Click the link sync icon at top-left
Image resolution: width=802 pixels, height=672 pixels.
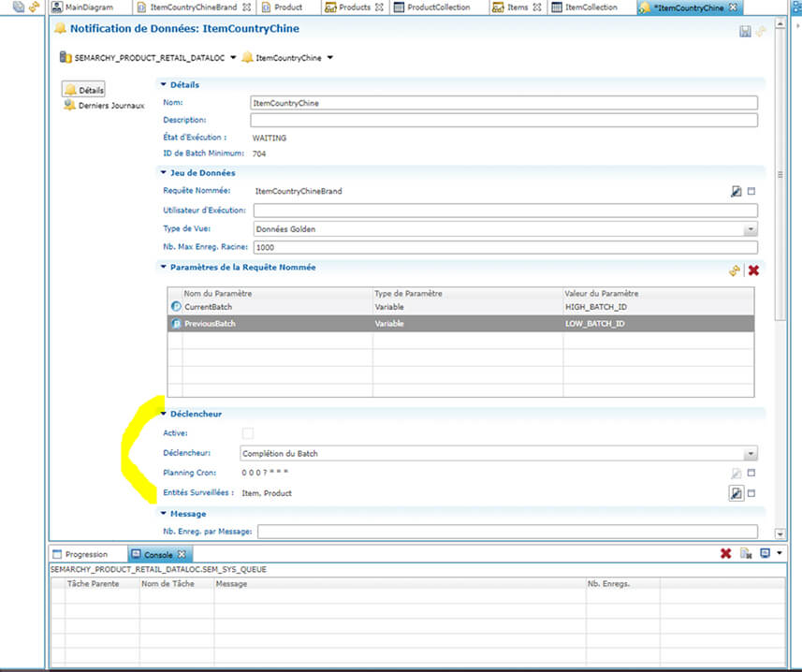[34, 7]
